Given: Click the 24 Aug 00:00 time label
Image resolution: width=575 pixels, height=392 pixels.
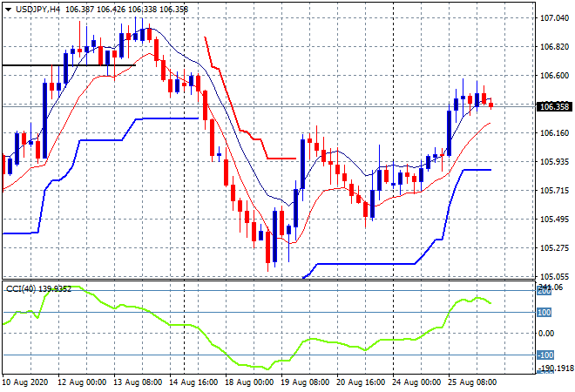Looking at the screenshot, I should [416, 382].
